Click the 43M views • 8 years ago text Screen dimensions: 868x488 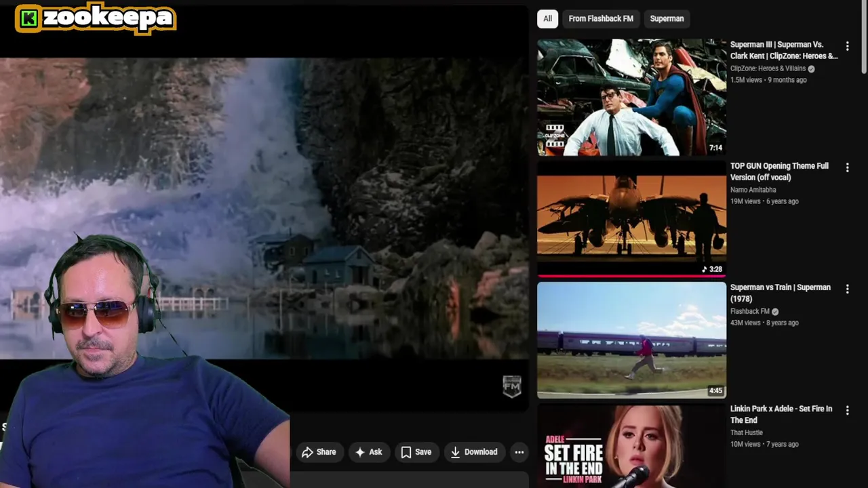[x=764, y=323]
